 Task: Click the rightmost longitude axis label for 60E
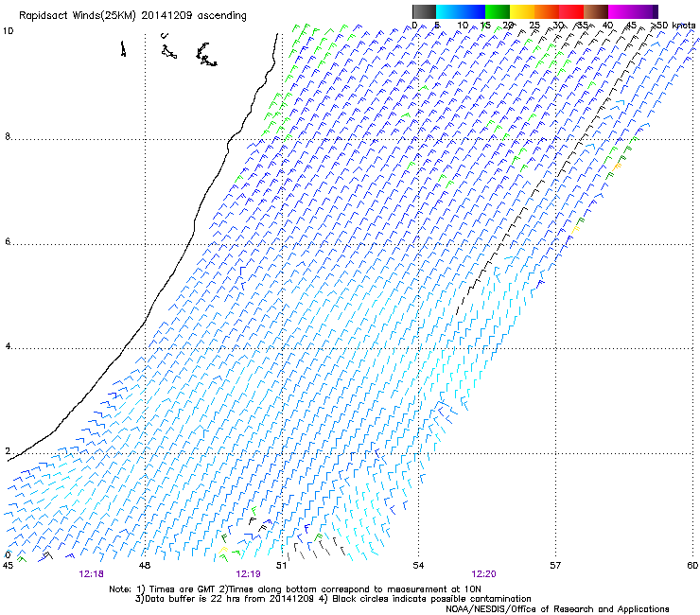pos(692,566)
